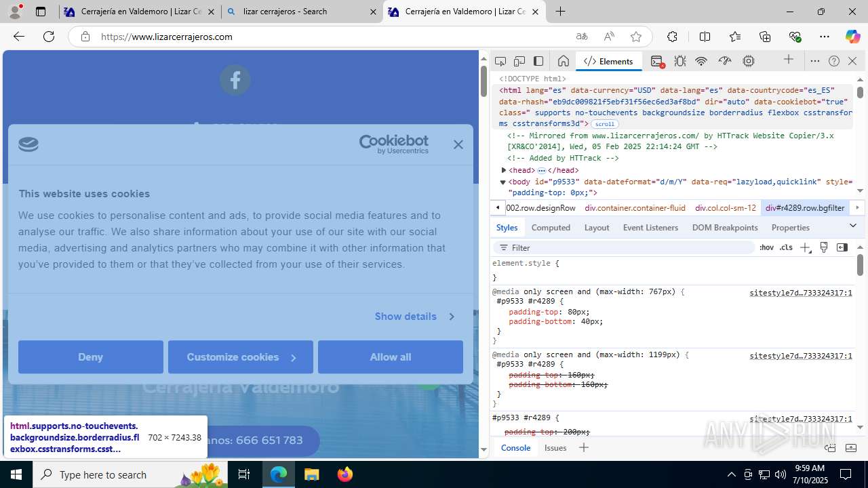Screen dimensions: 868x488
Task: Click Allow all cookies button
Action: [x=391, y=357]
